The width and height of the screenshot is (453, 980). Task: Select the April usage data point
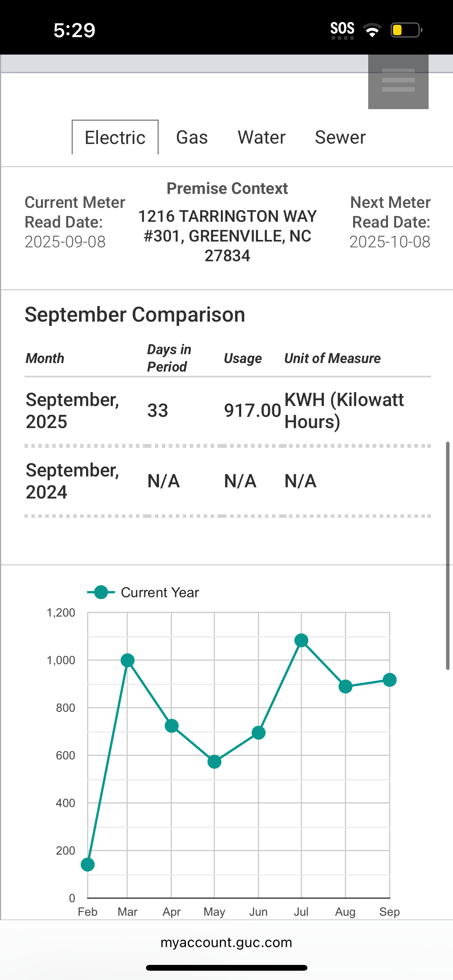tap(172, 726)
